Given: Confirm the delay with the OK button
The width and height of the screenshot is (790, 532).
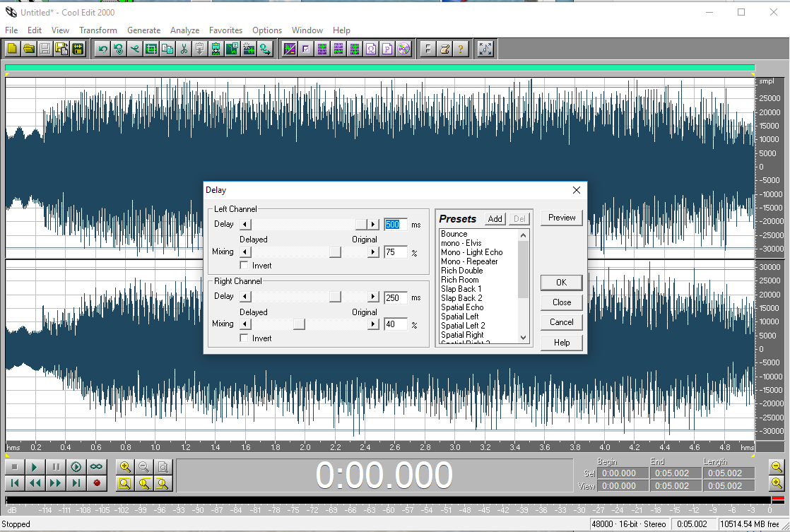Looking at the screenshot, I should tap(561, 283).
